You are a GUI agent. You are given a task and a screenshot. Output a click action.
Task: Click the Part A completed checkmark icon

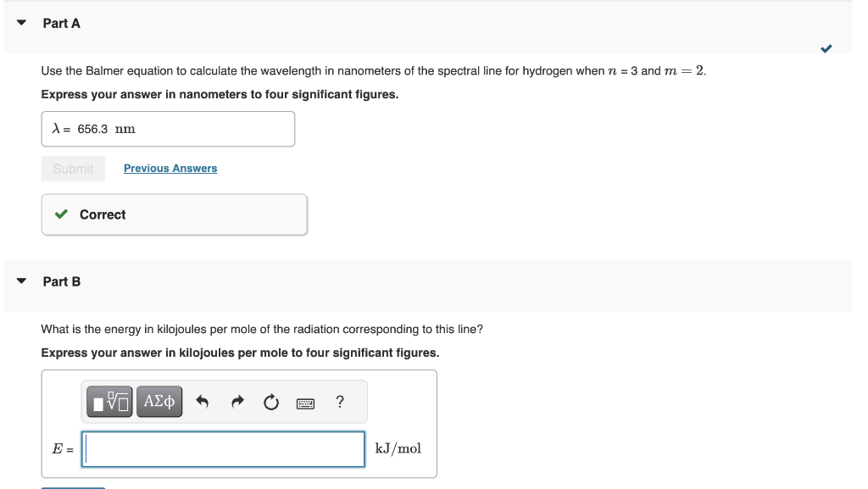[x=826, y=48]
